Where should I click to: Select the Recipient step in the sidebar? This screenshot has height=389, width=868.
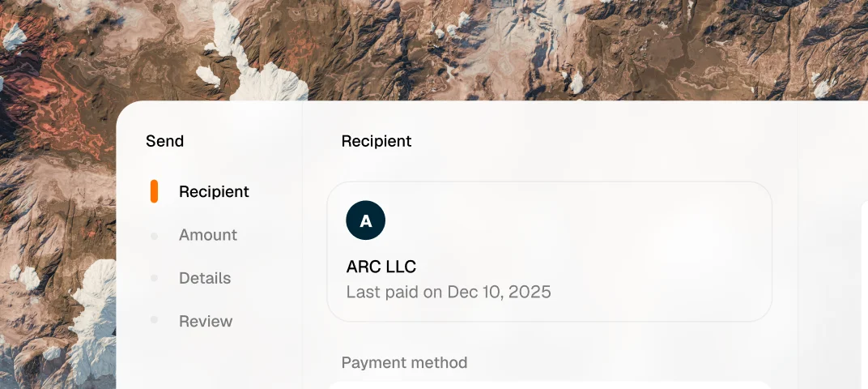[214, 192]
